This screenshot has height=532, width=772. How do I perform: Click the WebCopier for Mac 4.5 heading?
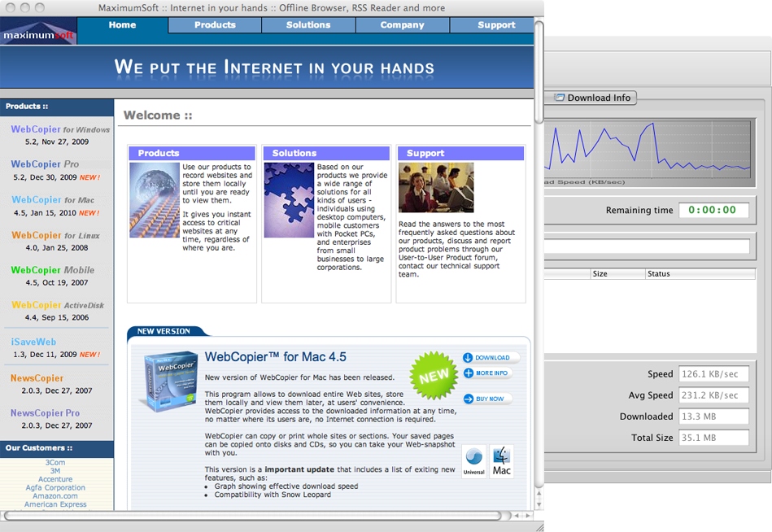[x=276, y=357]
